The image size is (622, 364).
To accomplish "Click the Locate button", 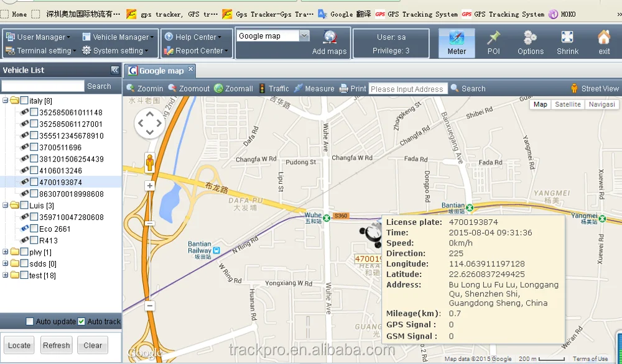I will [x=19, y=345].
